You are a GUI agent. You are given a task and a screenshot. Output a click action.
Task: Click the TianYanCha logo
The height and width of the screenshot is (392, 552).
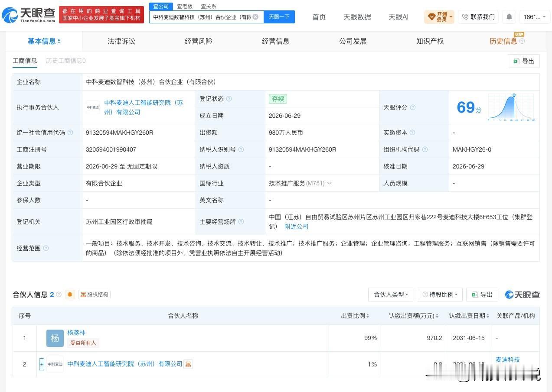coord(29,15)
